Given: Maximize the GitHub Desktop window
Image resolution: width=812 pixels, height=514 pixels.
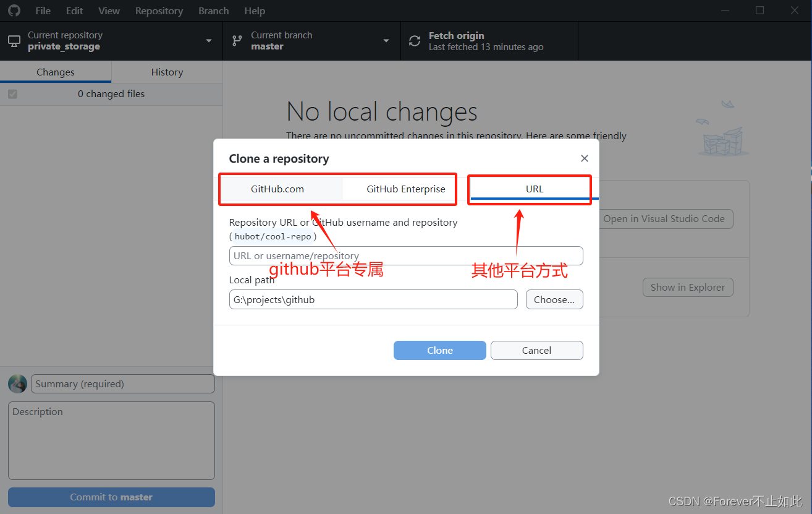Looking at the screenshot, I should (x=760, y=11).
